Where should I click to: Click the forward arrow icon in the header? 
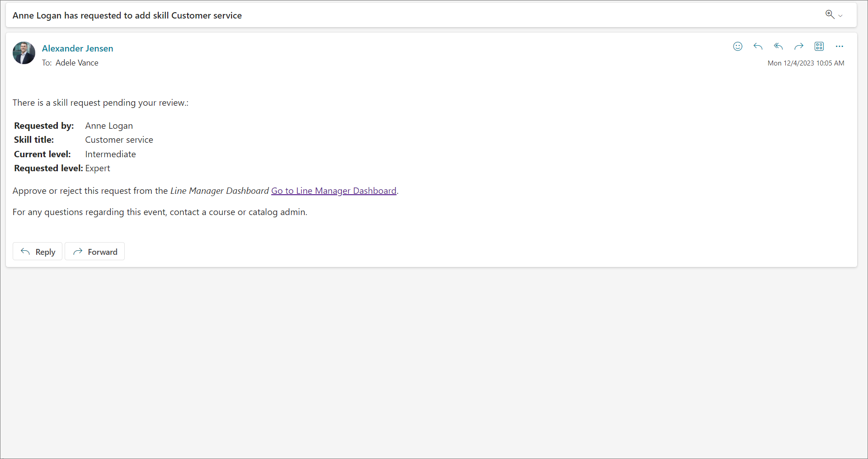(x=798, y=47)
